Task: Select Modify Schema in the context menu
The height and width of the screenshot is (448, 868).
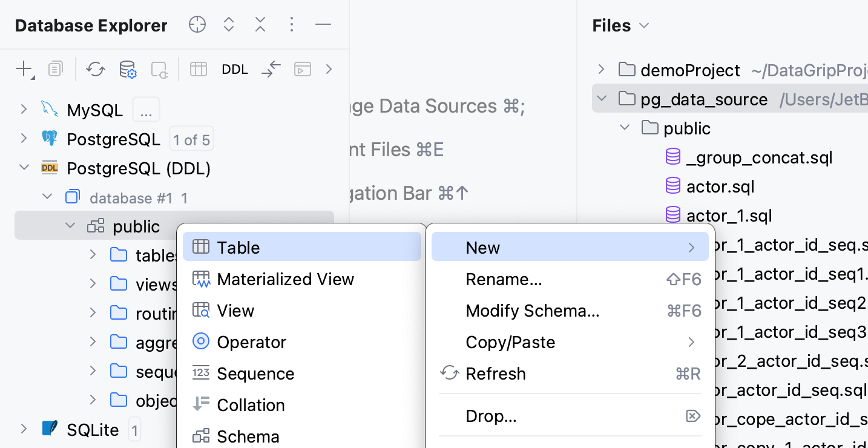Action: pyautogui.click(x=533, y=311)
